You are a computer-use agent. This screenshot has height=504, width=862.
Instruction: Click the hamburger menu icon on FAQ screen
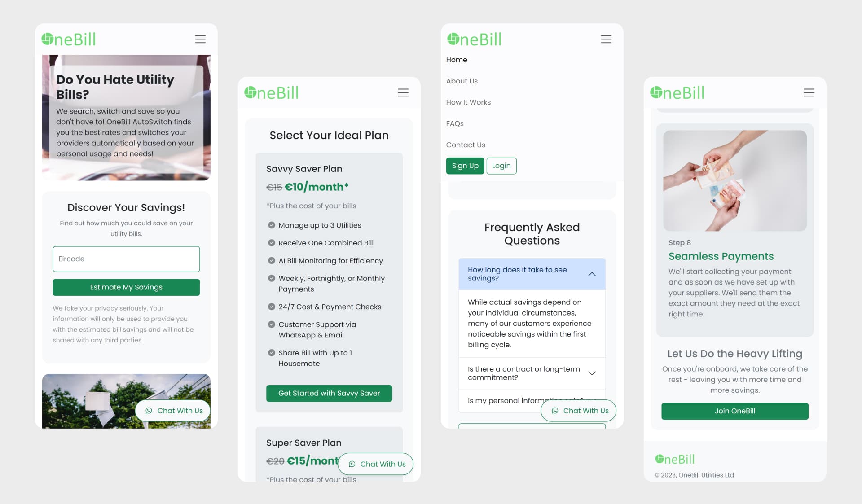pyautogui.click(x=606, y=39)
